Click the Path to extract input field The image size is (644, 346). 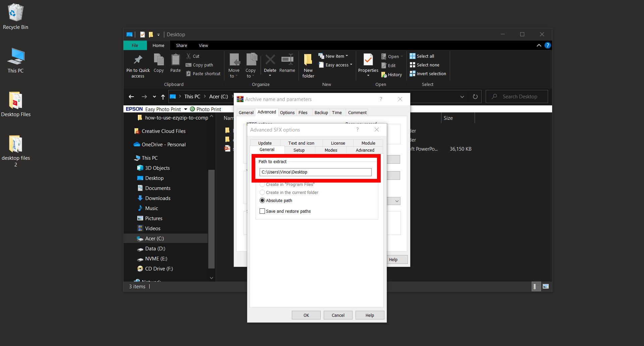tap(315, 172)
